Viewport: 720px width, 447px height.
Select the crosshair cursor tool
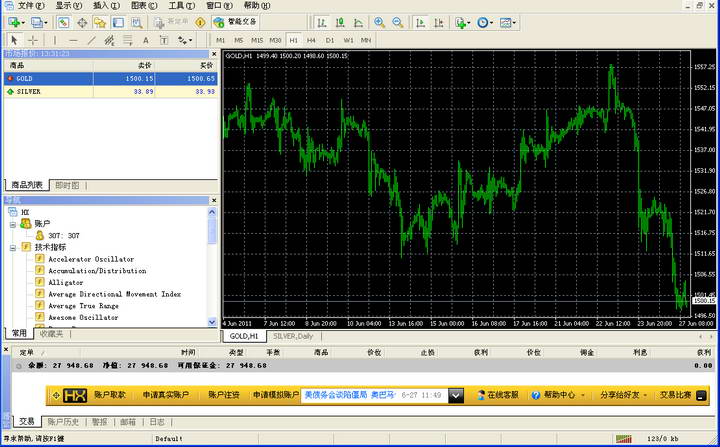coord(33,40)
